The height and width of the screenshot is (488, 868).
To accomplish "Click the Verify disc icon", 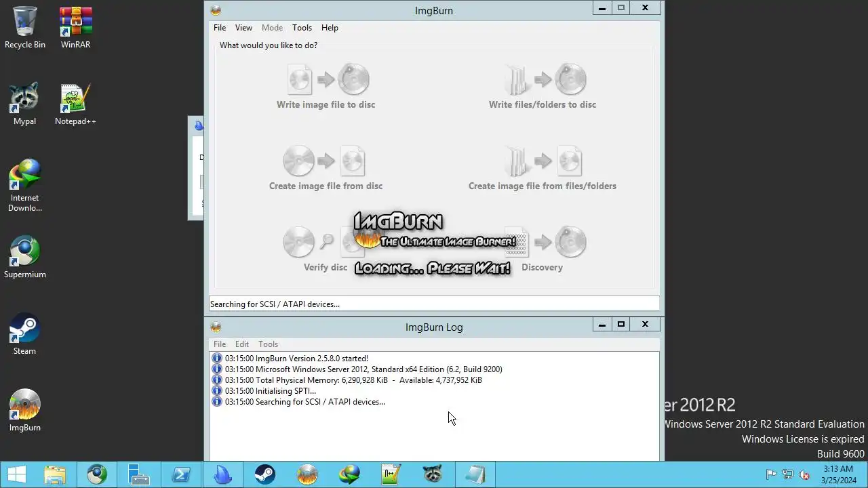I will pyautogui.click(x=324, y=242).
